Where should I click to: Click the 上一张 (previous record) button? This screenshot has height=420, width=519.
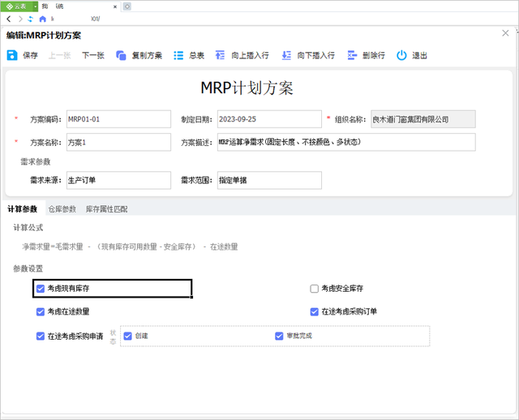pyautogui.click(x=59, y=55)
